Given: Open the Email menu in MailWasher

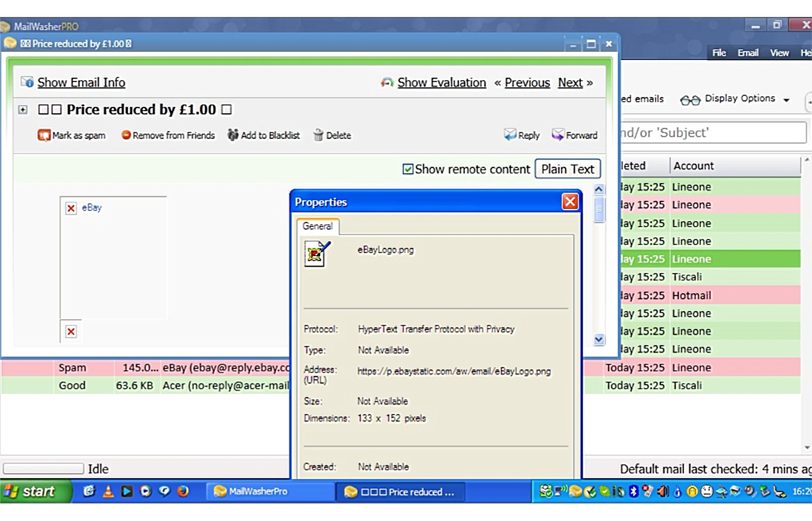Looking at the screenshot, I should pos(748,53).
